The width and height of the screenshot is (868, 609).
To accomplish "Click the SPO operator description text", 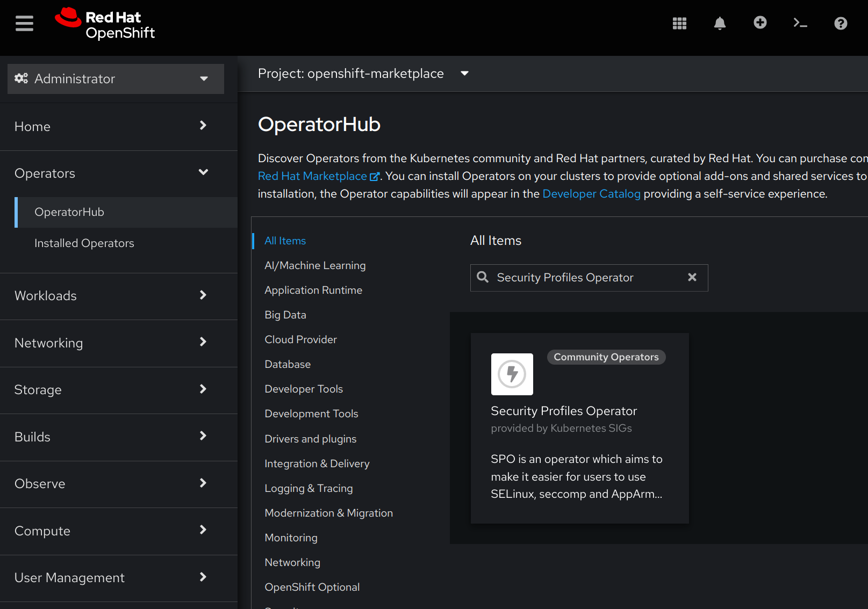I will click(x=577, y=476).
